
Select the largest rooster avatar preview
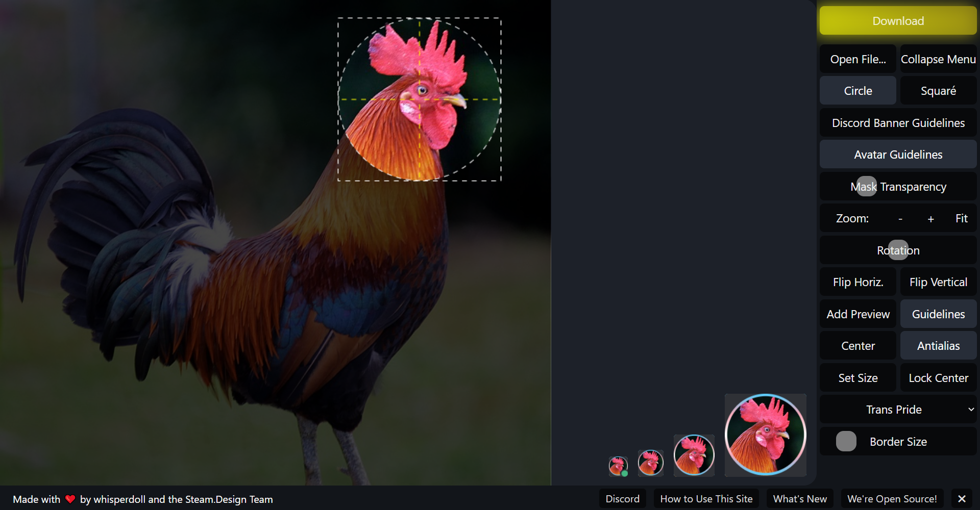(765, 435)
